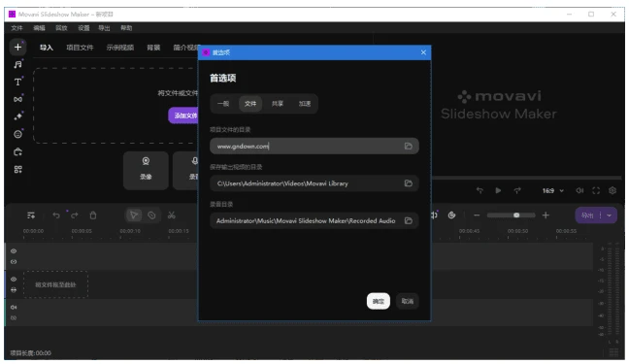629x364 pixels.
Task: Open the 导出 menu in menu bar
Action: point(104,28)
